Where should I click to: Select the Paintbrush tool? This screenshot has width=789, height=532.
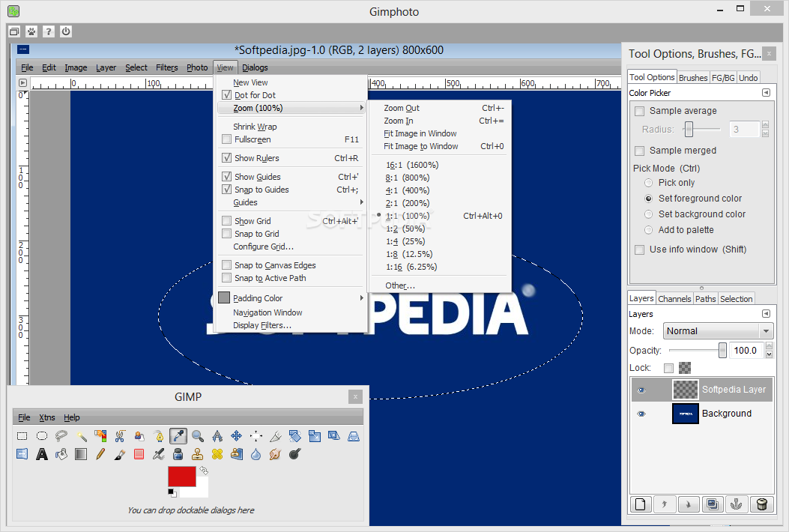coord(120,454)
